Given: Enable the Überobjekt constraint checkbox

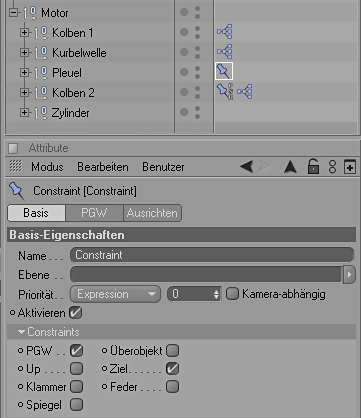Looking at the screenshot, I should pyautogui.click(x=173, y=350).
